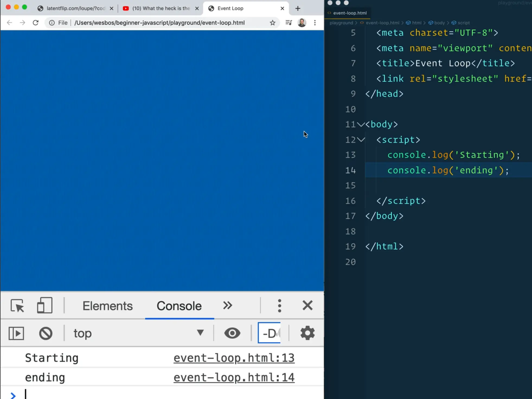Switch to the latentflip.com browser tab
532x399 pixels.
point(75,8)
